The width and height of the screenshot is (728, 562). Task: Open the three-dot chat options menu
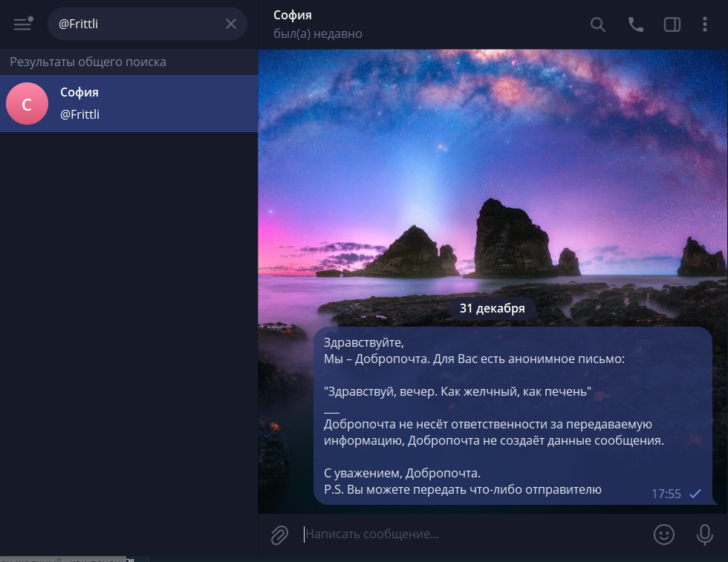click(705, 24)
